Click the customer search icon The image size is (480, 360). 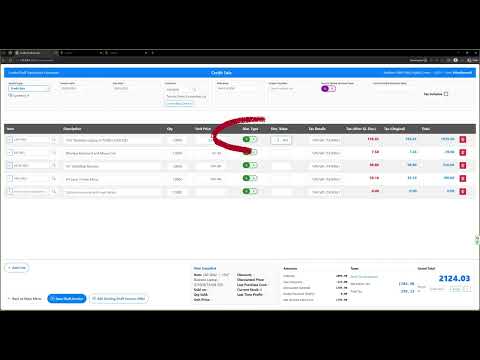tap(195, 89)
